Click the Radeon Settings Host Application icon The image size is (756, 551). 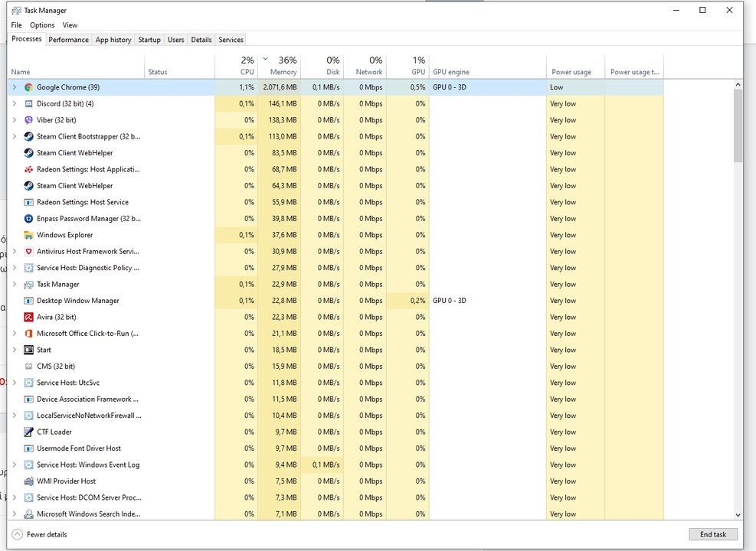point(28,170)
